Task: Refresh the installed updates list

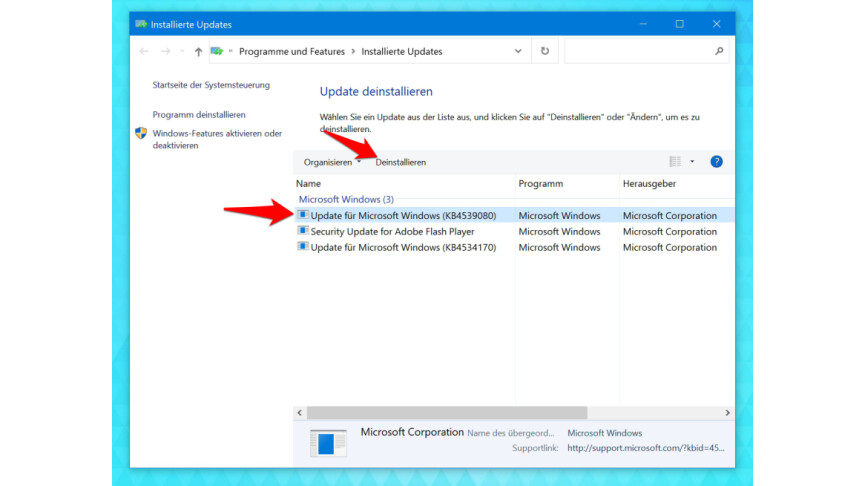Action: coord(544,51)
